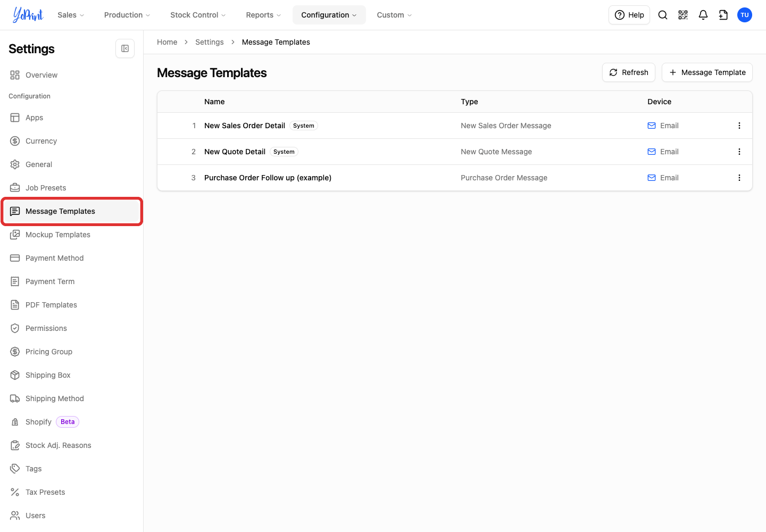Click the Shipping Box cube icon
The height and width of the screenshot is (532, 766).
click(15, 375)
